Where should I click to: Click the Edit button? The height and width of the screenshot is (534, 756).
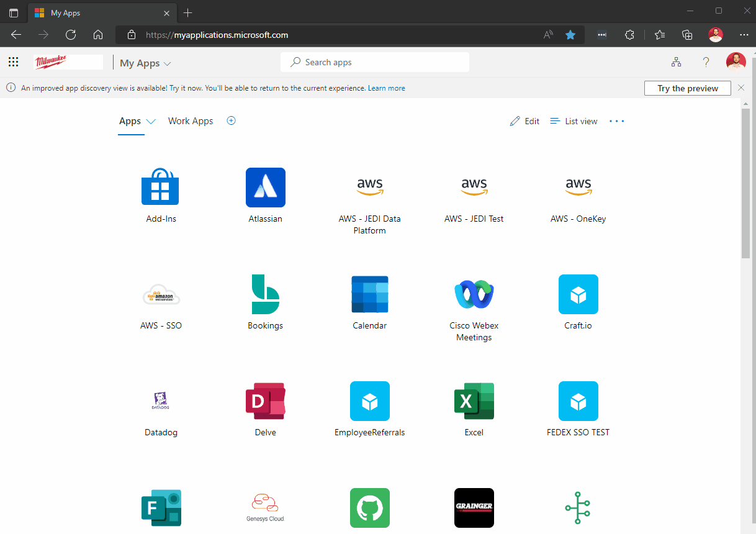point(524,121)
